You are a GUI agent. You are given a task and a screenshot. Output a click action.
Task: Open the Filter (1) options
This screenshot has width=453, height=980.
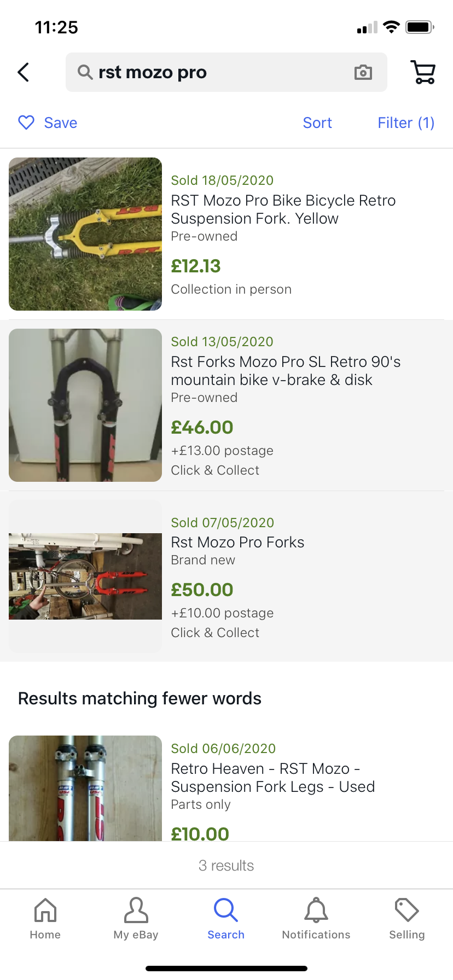(406, 123)
